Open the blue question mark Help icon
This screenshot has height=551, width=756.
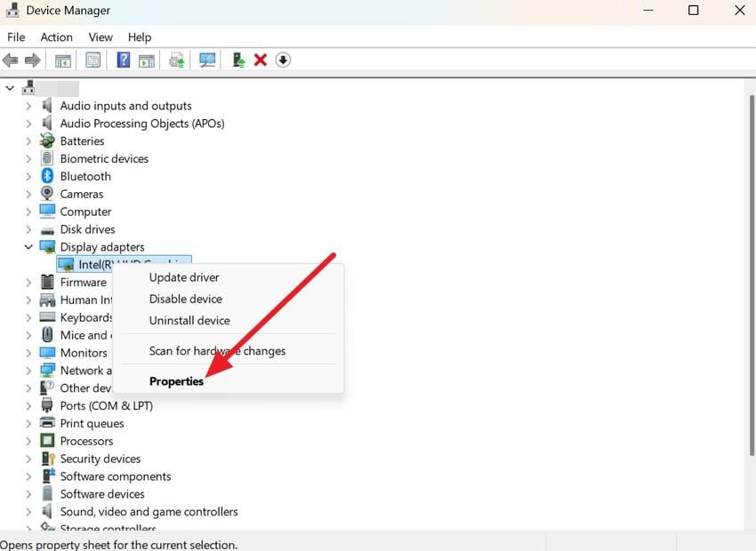(x=124, y=60)
